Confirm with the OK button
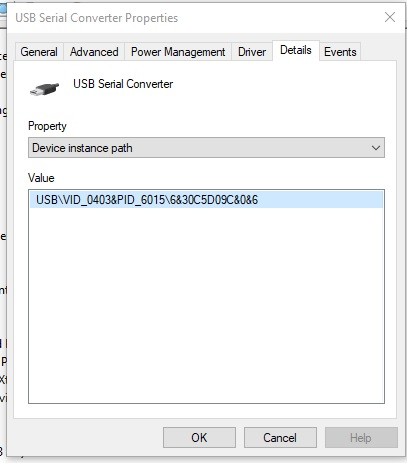Screen dimensions: 412x467 tap(199, 437)
